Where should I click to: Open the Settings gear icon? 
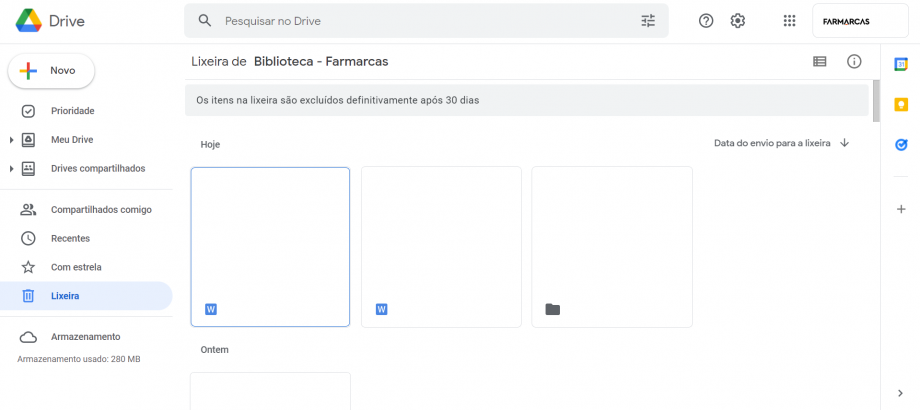[x=738, y=21]
